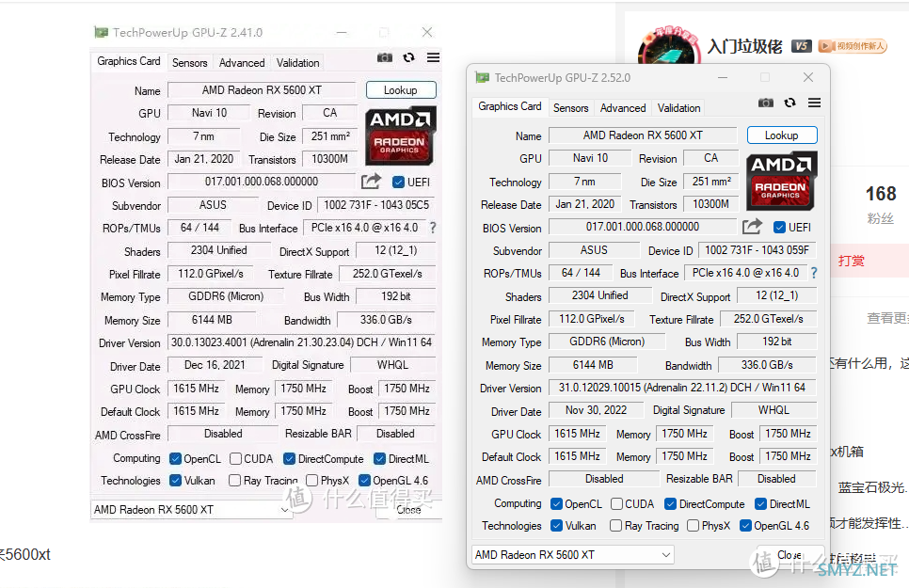Click the Close button in GPU-Z 2.52.0

789,555
